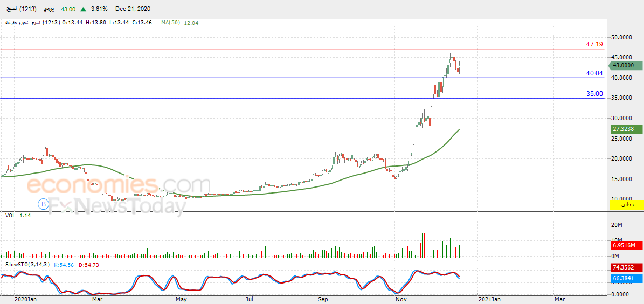Click the VOL indicator label
Image resolution: width=644 pixels, height=304 pixels.
pyautogui.click(x=10, y=215)
